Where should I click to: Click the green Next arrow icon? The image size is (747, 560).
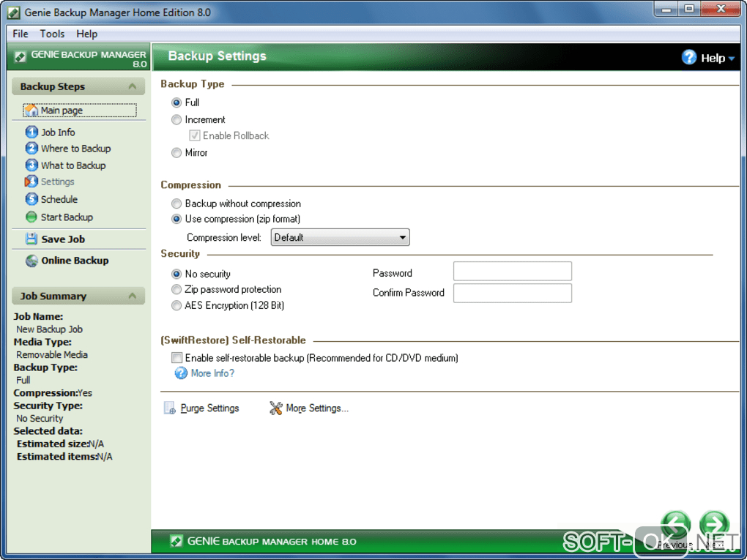(x=714, y=525)
